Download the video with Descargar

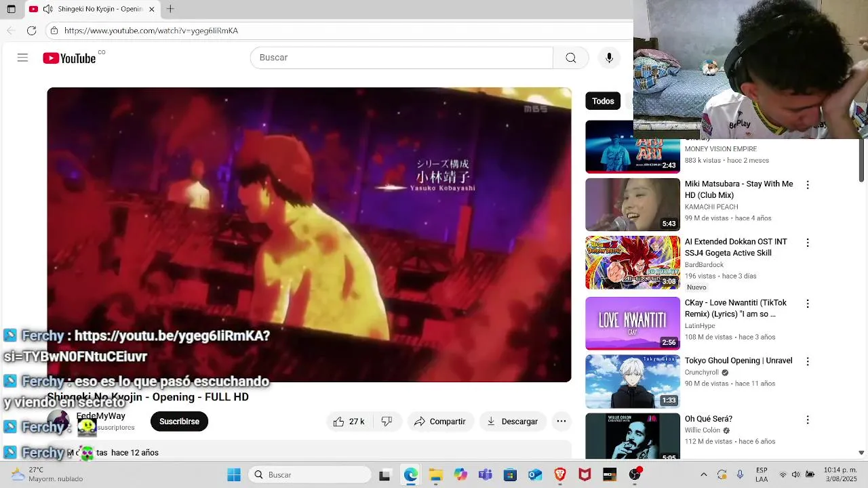pyautogui.click(x=513, y=422)
